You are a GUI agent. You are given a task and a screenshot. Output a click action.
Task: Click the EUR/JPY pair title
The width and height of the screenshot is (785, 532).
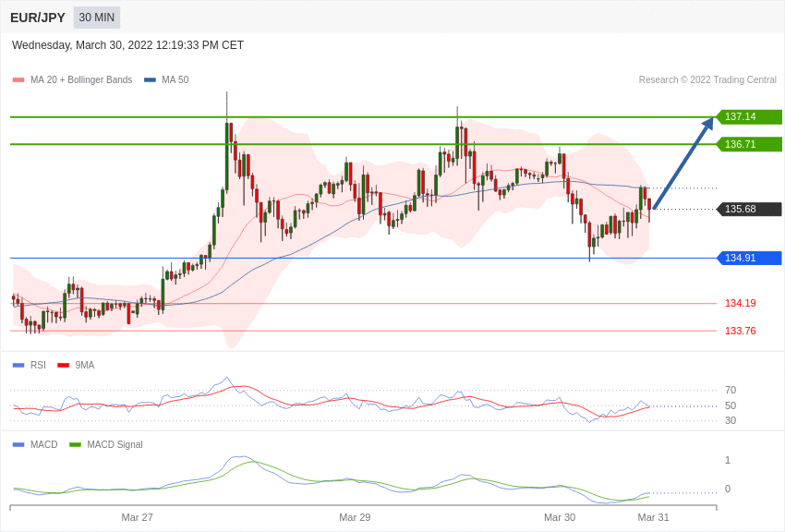coord(38,18)
